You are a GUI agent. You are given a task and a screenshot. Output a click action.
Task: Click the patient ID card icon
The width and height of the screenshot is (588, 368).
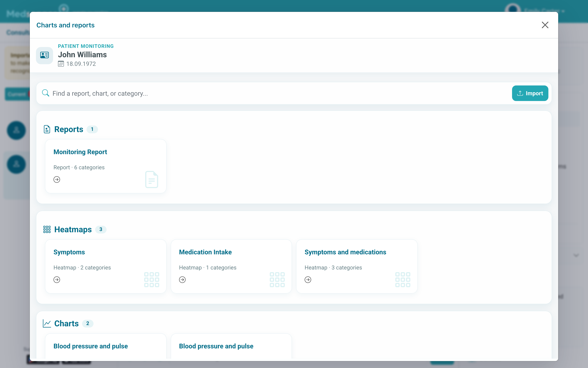point(45,55)
